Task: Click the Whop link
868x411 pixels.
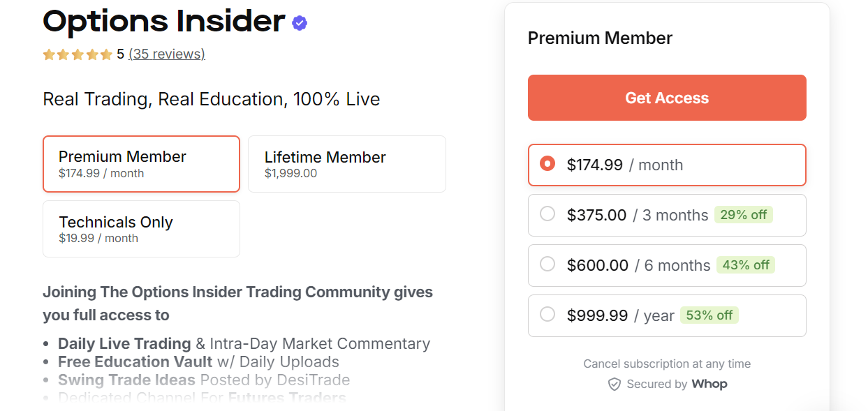Action: coord(710,384)
